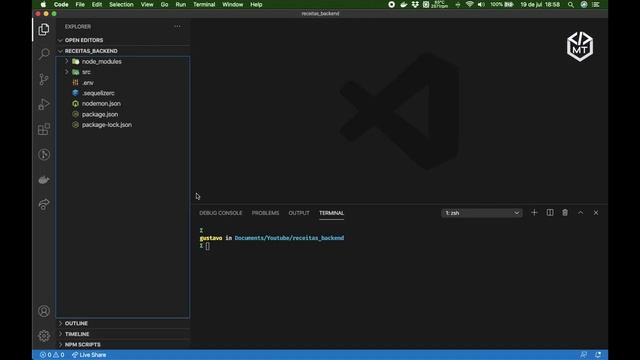Viewport: 640px width, 360px height.
Task: Expand the Timeline section
Action: 77,334
